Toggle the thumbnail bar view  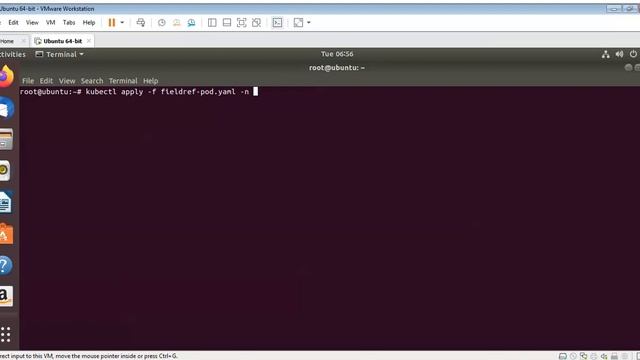click(227, 22)
